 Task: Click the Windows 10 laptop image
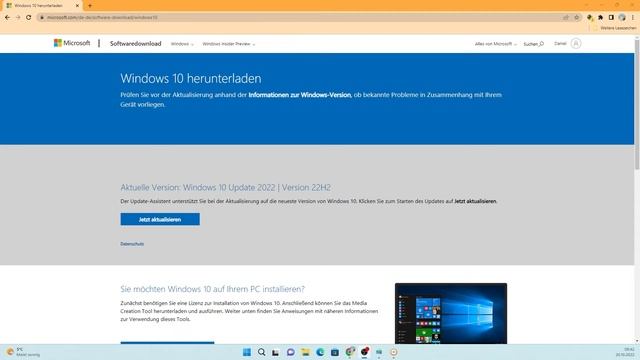(451, 313)
